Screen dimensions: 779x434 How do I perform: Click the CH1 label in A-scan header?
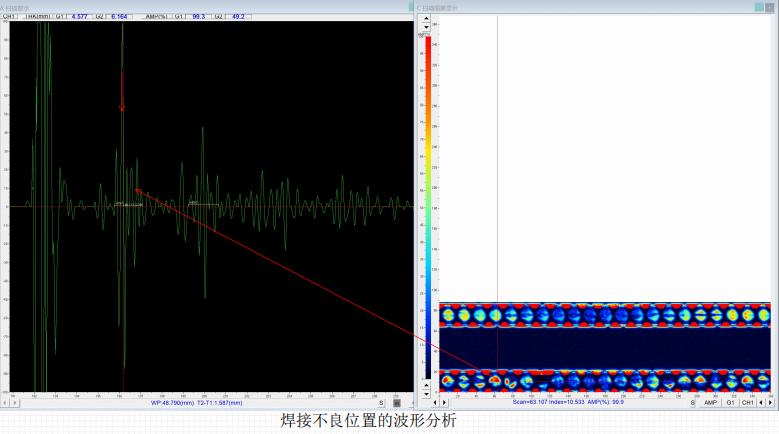pyautogui.click(x=10, y=17)
